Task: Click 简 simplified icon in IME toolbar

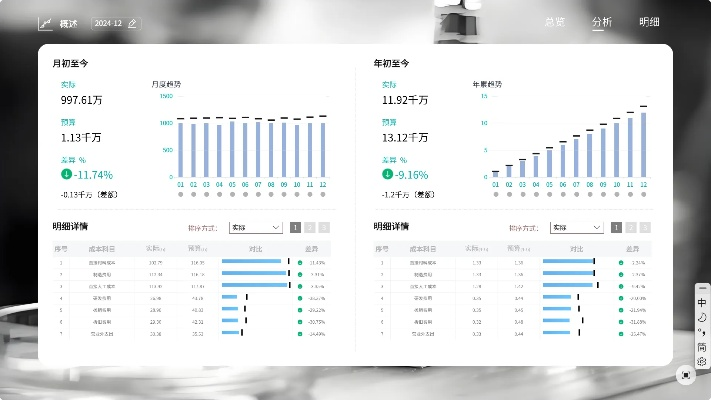Action: click(702, 347)
